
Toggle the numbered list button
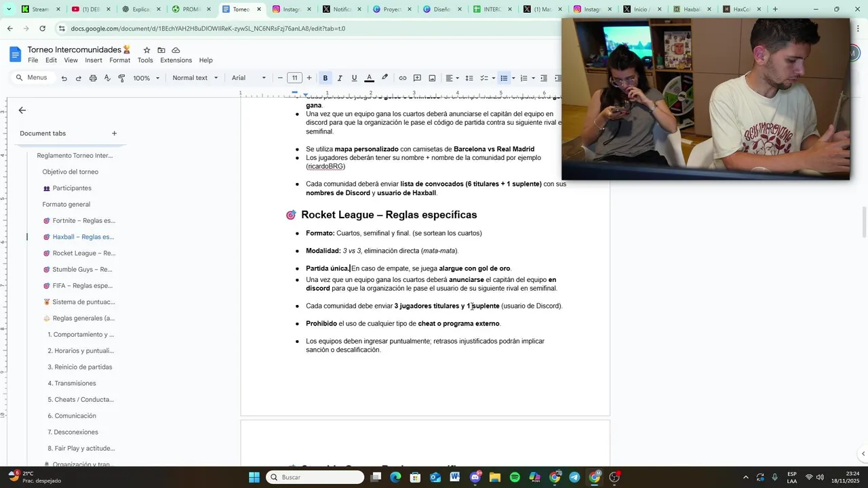coord(524,78)
